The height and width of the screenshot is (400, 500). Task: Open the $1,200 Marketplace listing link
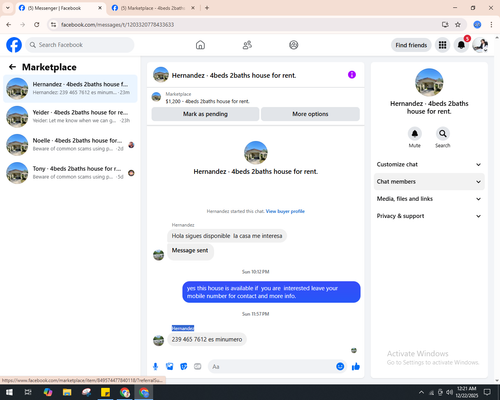[207, 101]
